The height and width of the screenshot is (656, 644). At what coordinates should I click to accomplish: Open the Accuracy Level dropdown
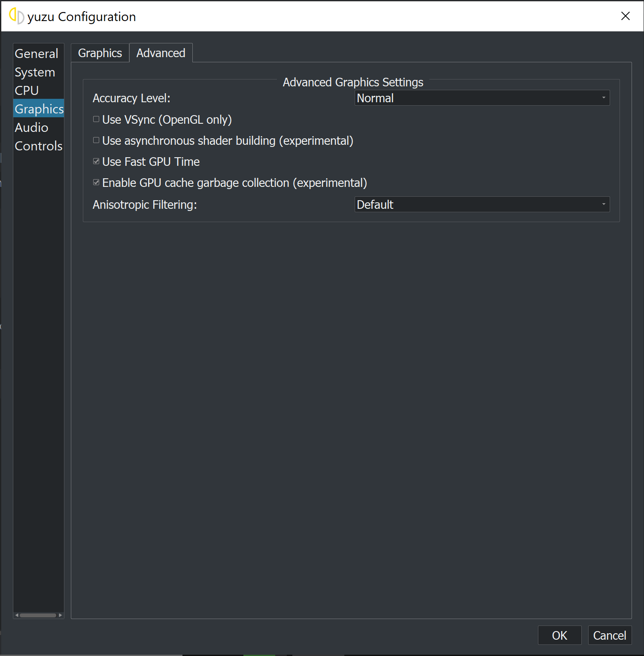click(482, 98)
